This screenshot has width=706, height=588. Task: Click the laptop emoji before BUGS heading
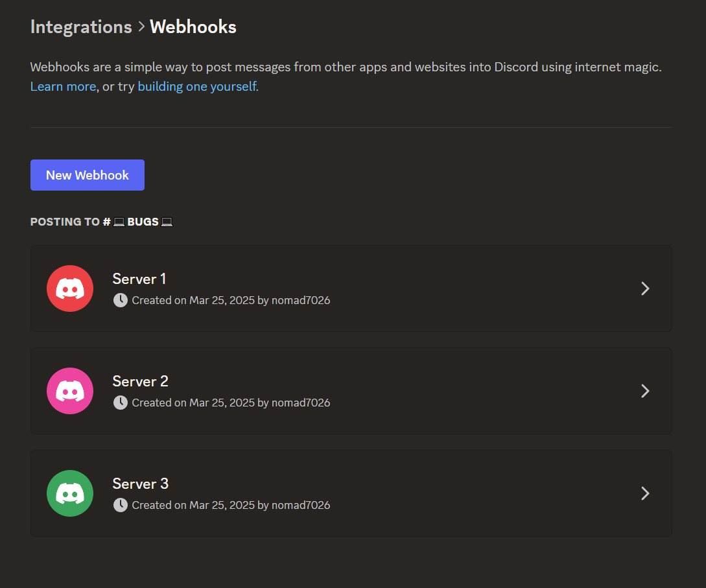(119, 222)
